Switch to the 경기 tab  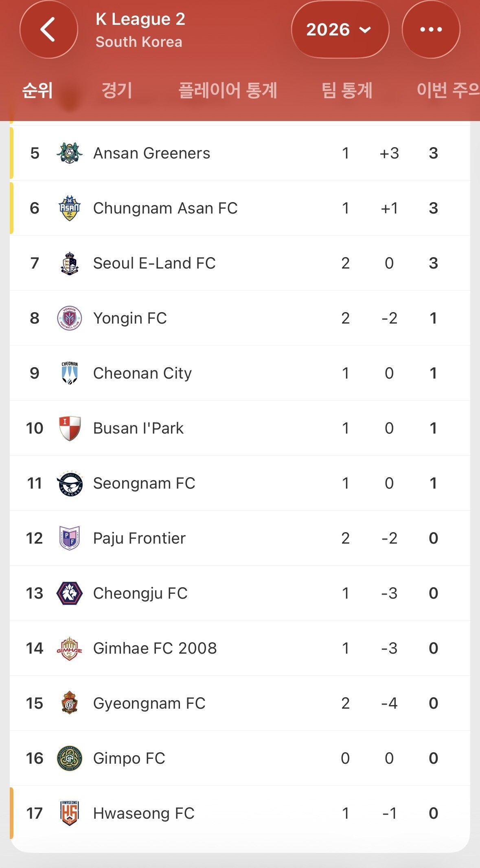[x=117, y=90]
